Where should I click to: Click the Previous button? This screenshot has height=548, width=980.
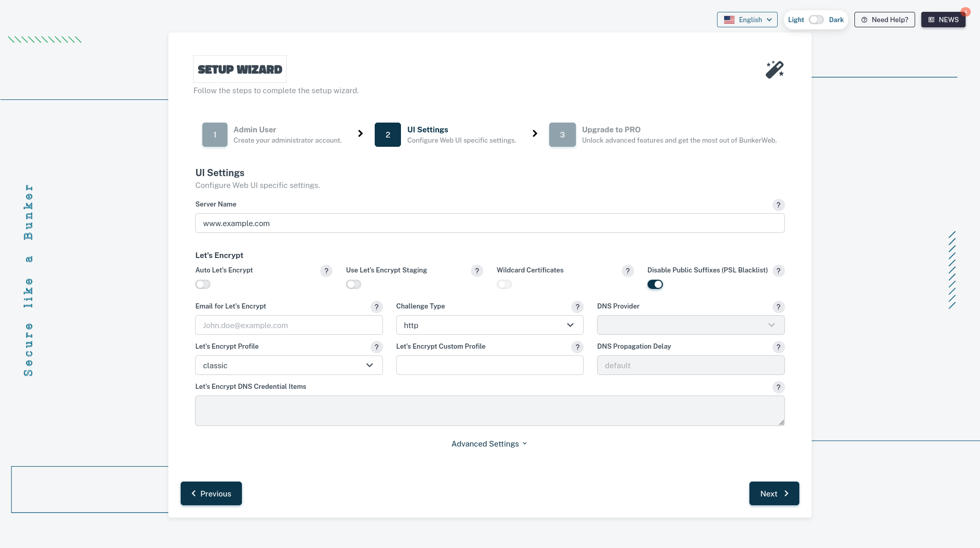tap(211, 493)
